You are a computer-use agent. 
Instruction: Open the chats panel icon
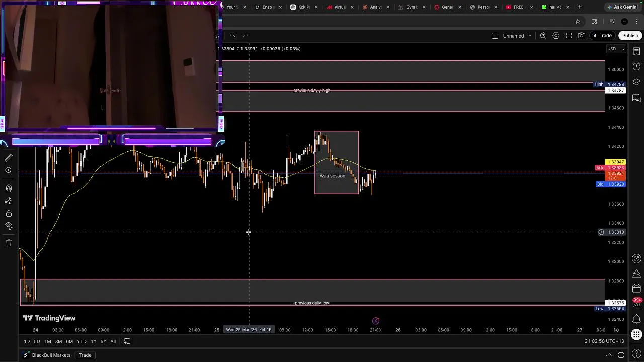point(636,98)
